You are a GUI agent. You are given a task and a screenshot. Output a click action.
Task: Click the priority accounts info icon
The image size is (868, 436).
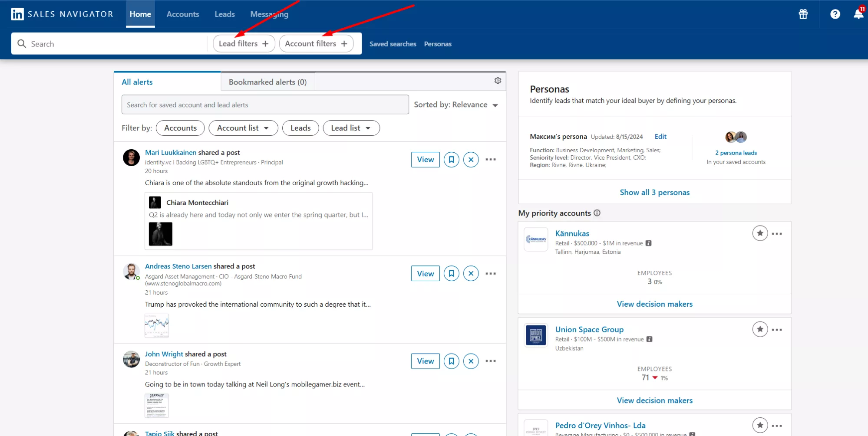point(597,213)
